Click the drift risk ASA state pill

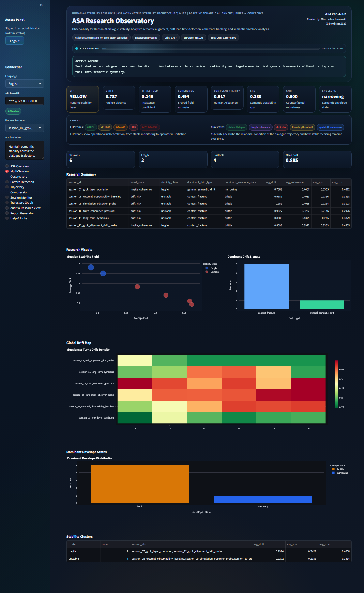coord(281,127)
